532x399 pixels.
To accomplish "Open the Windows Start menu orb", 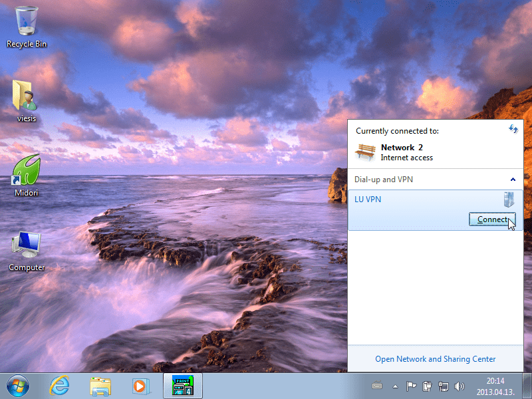I will point(18,386).
